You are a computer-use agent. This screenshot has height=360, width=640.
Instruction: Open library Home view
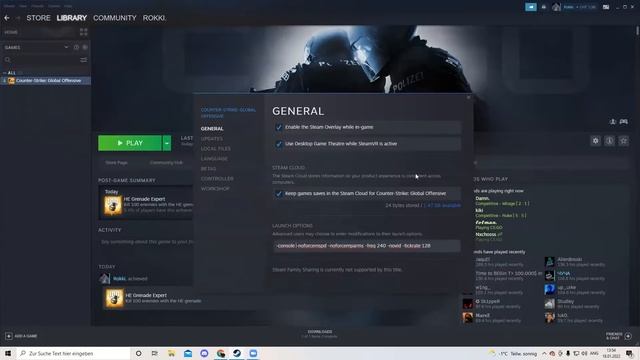coord(11,32)
